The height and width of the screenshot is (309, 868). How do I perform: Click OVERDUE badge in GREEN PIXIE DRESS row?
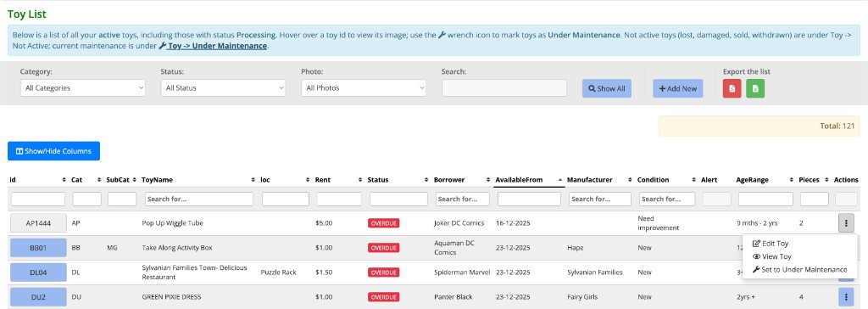coord(384,297)
